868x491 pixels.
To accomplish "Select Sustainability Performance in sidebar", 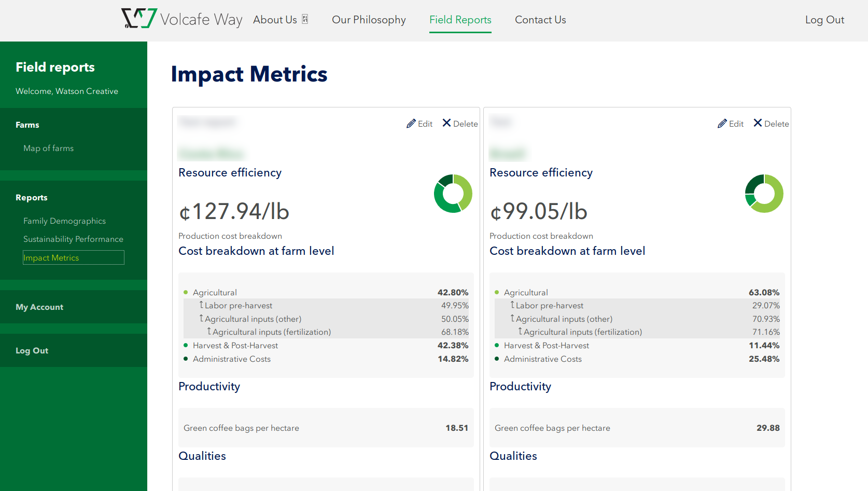I will click(x=73, y=239).
